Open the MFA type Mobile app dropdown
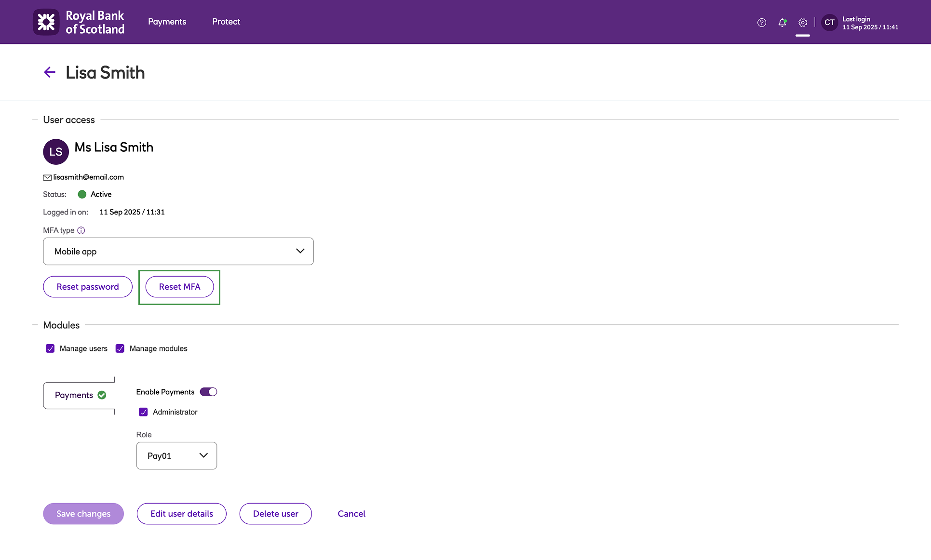931x560 pixels. tap(178, 251)
